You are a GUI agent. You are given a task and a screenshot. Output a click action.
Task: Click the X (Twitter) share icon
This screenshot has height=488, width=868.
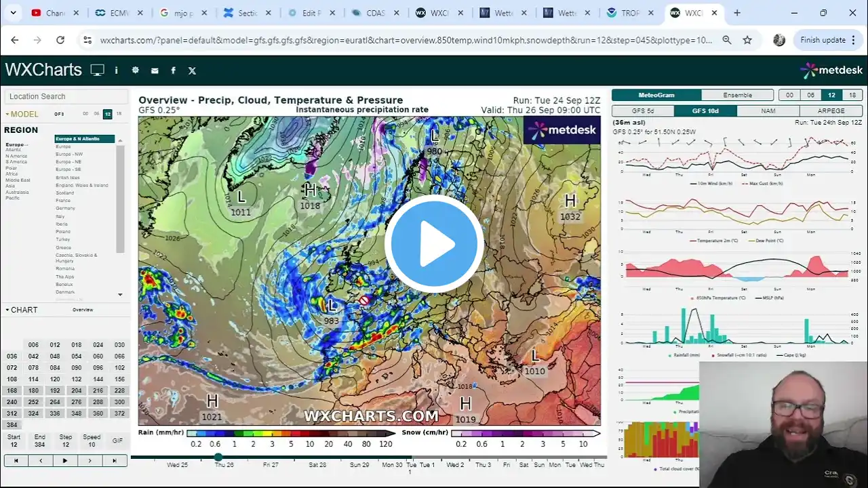click(x=192, y=70)
